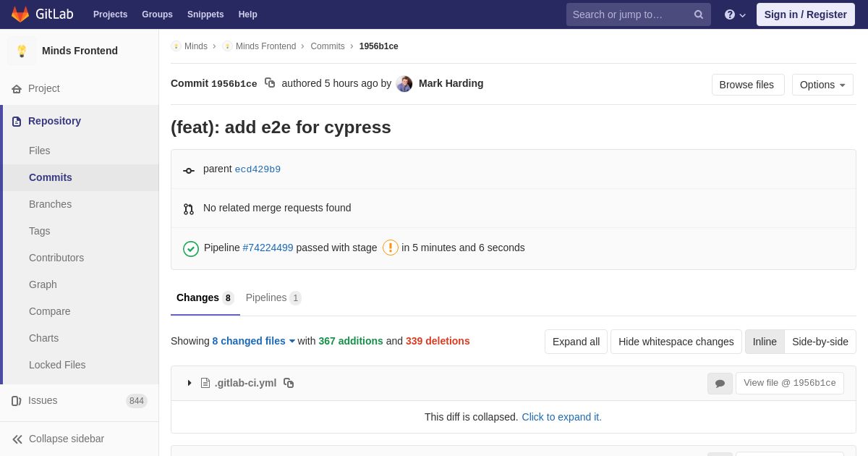
Task: Switch to Side-by-side diff view
Action: (820, 342)
